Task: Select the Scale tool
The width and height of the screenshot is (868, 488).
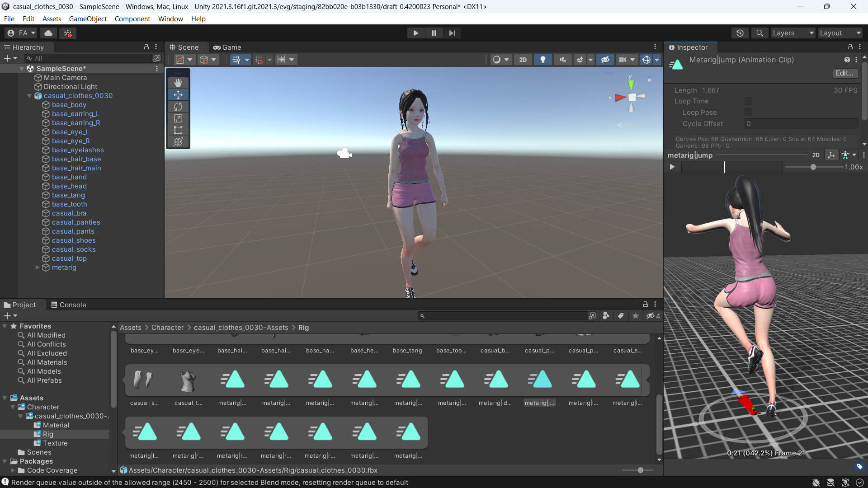Action: point(178,118)
